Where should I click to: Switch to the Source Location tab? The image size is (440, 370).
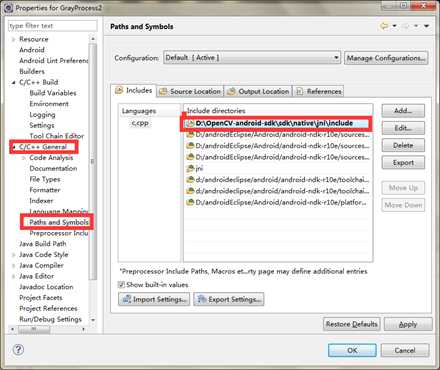click(x=190, y=91)
